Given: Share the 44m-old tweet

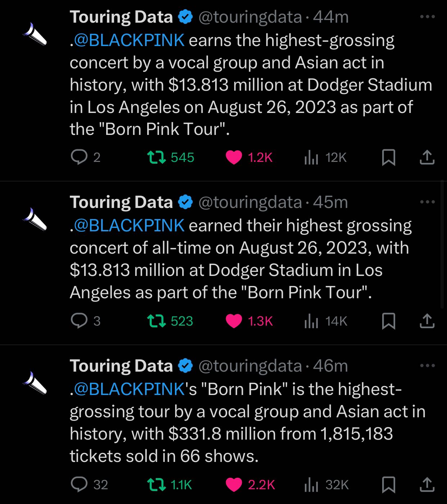Looking at the screenshot, I should click(427, 157).
